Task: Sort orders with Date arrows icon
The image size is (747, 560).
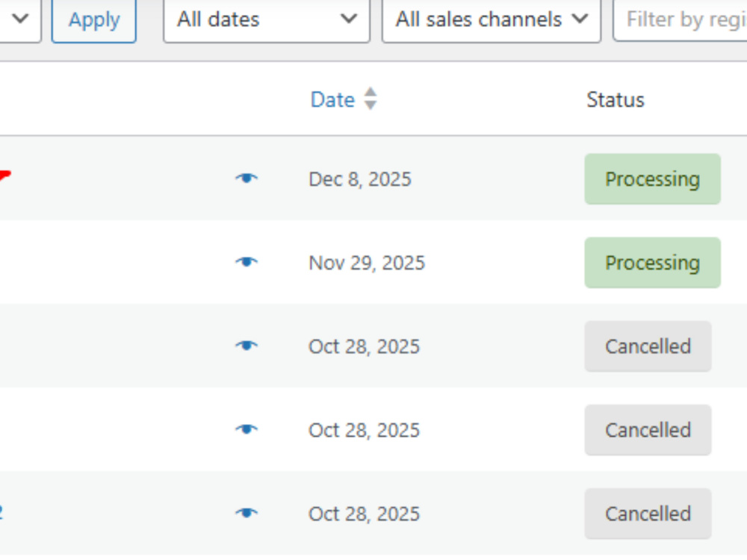Action: (x=371, y=99)
